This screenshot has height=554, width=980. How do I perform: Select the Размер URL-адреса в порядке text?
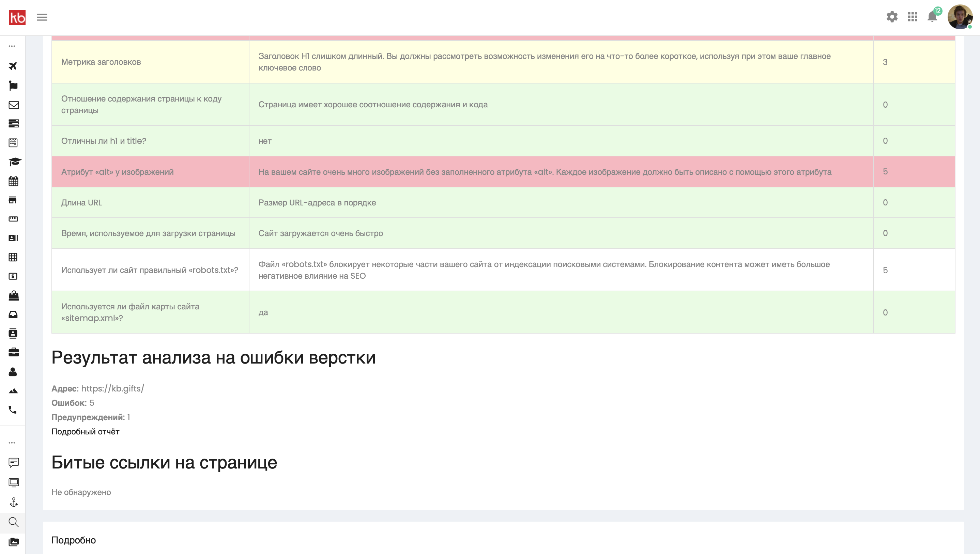click(317, 202)
